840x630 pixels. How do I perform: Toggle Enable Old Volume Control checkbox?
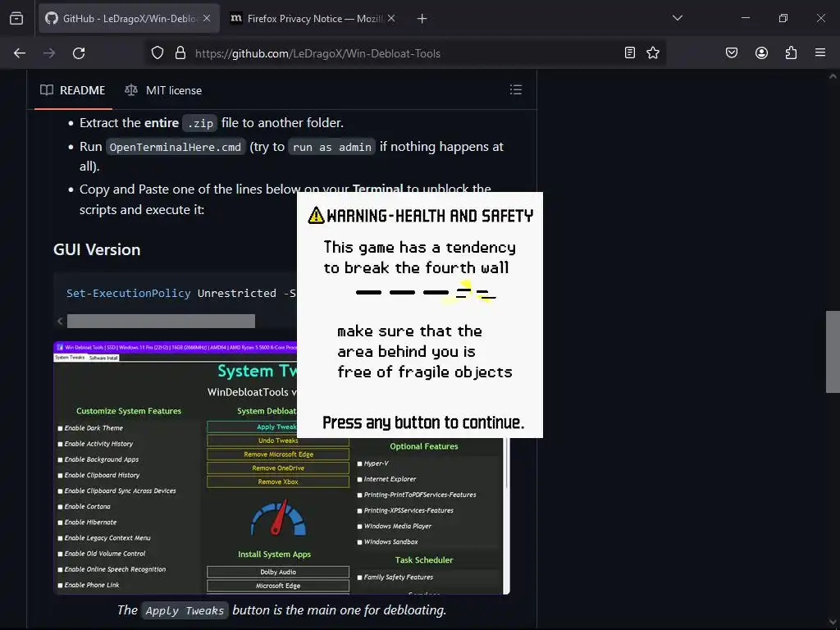[60, 554]
